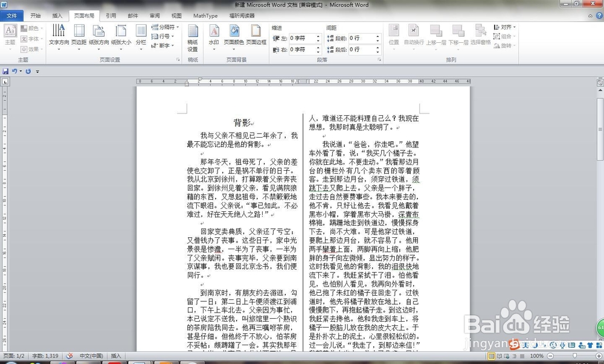Click the proofing status icon in status bar
The width and height of the screenshot is (604, 364).
pos(69,356)
